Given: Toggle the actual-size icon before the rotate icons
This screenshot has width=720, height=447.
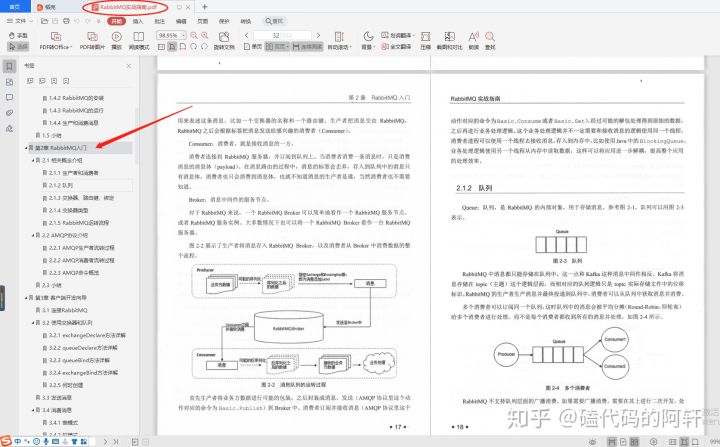Looking at the screenshot, I should click(x=183, y=46).
